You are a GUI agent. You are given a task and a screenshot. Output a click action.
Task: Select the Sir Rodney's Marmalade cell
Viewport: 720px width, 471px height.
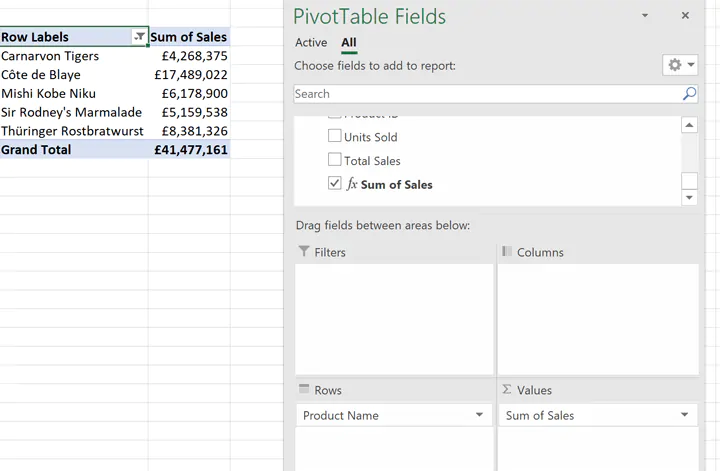coord(74,112)
